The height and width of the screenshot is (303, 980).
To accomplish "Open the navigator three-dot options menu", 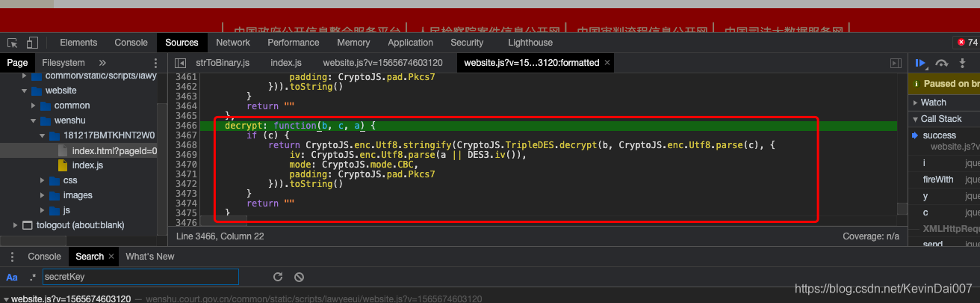I will pos(155,63).
